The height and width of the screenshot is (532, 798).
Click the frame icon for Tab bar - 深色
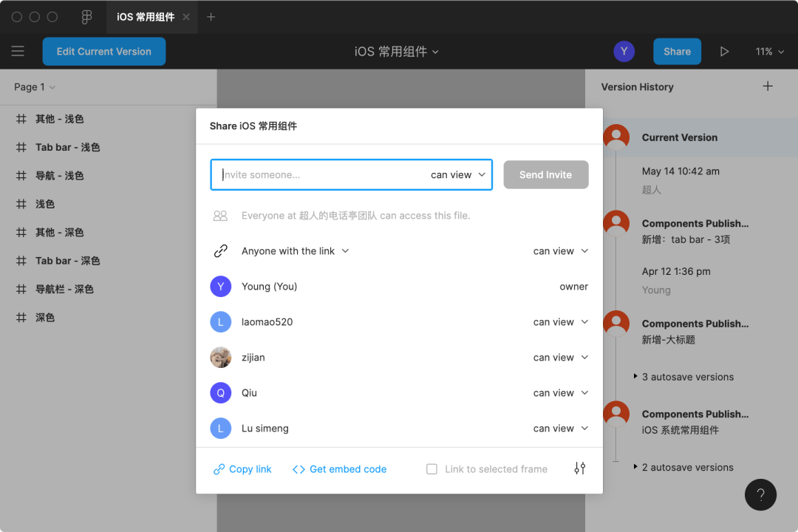click(21, 261)
